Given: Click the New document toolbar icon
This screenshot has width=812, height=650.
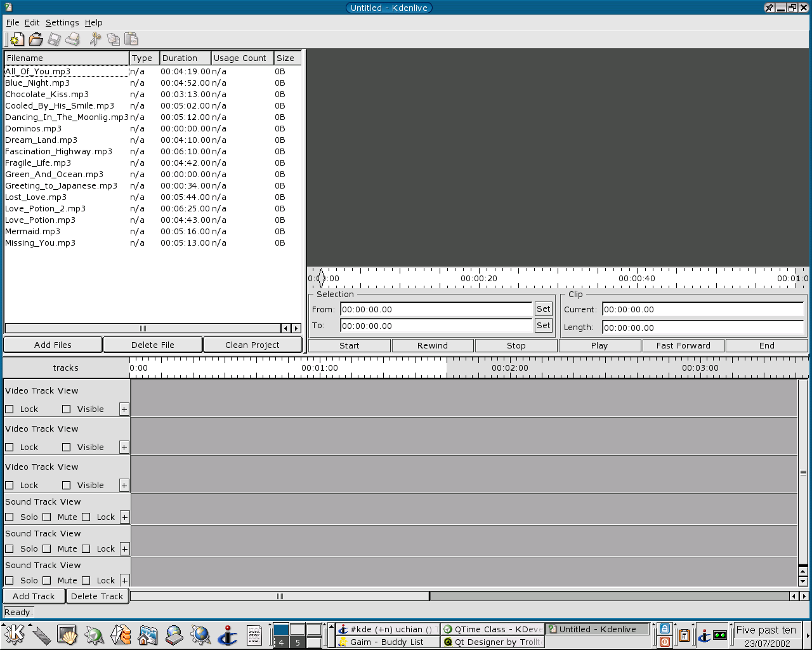Looking at the screenshot, I should 17,39.
